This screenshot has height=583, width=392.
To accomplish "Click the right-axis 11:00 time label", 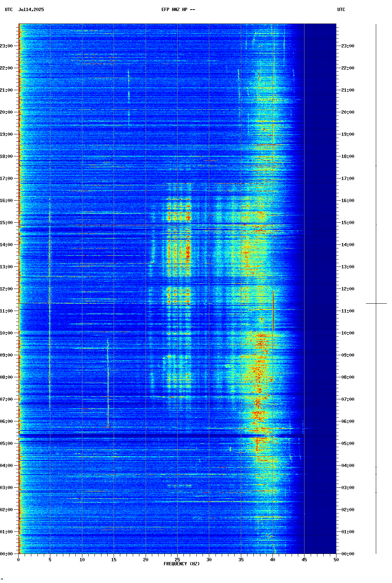I will (348, 311).
